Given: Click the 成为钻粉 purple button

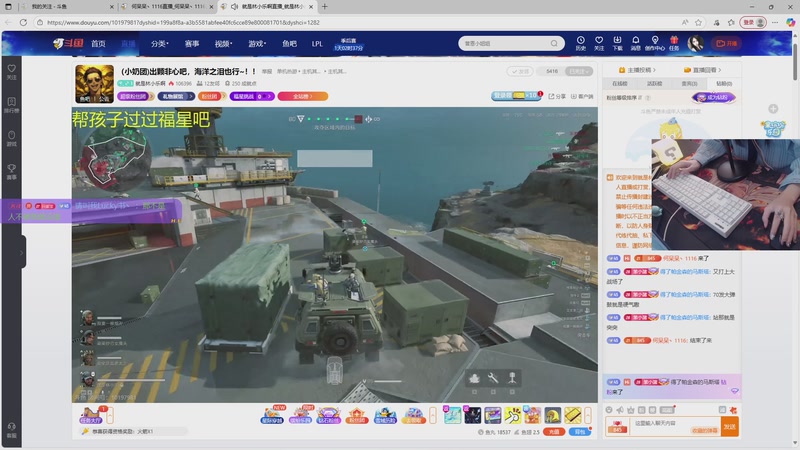Looking at the screenshot, I should click(713, 97).
